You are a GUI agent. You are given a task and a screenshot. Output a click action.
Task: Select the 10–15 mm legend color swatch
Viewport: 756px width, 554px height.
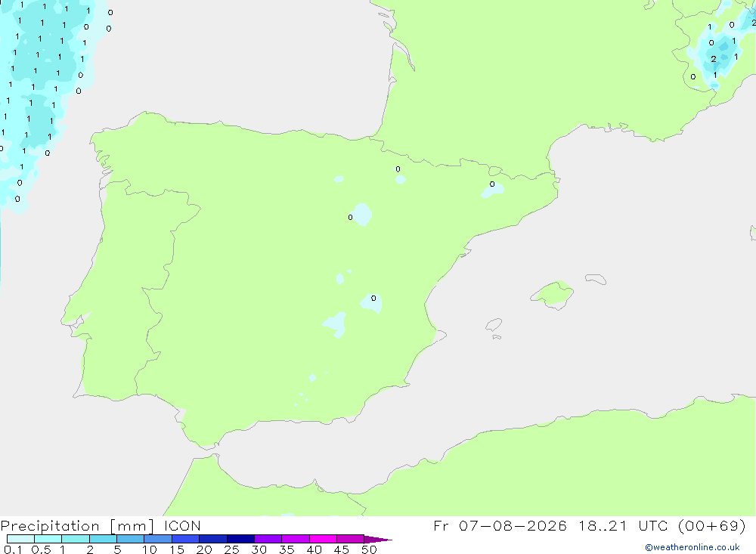click(158, 539)
